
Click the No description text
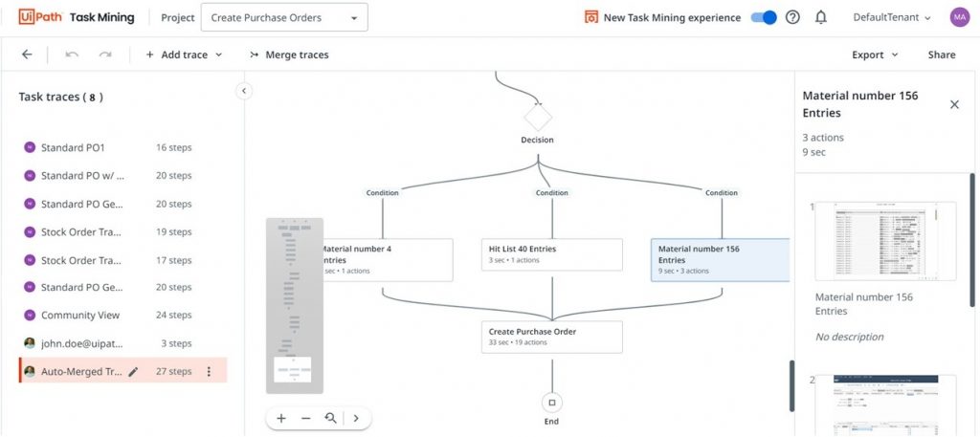(850, 337)
